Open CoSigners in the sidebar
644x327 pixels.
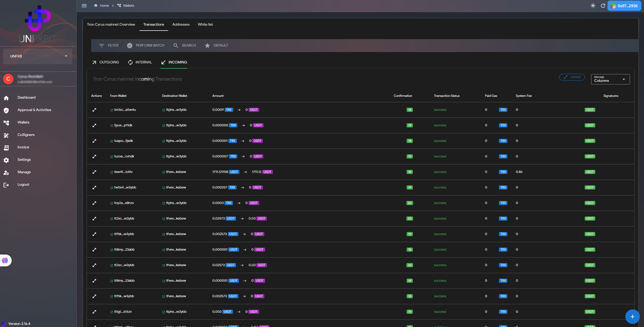(x=26, y=135)
